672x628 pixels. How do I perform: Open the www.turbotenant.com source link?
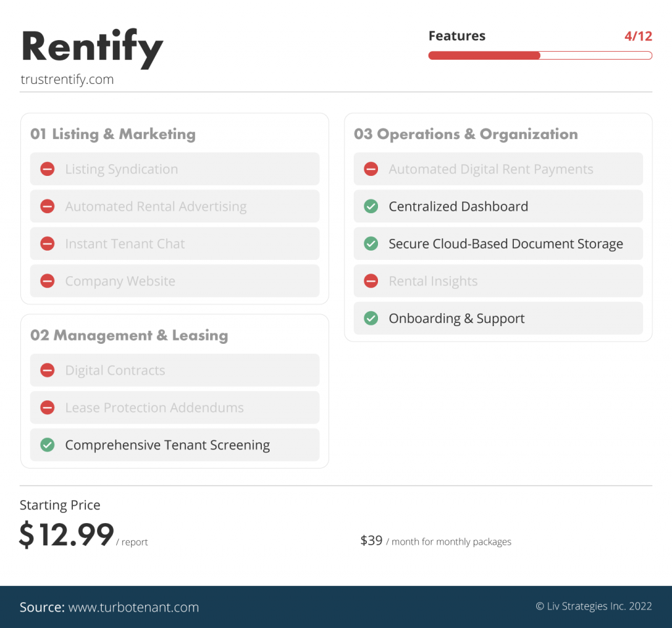click(x=134, y=607)
